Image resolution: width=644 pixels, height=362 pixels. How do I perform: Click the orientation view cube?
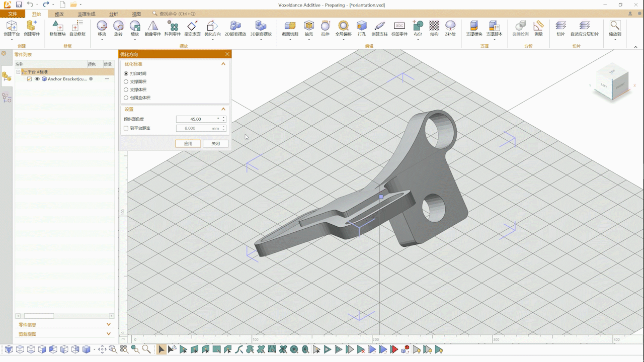pyautogui.click(x=612, y=82)
